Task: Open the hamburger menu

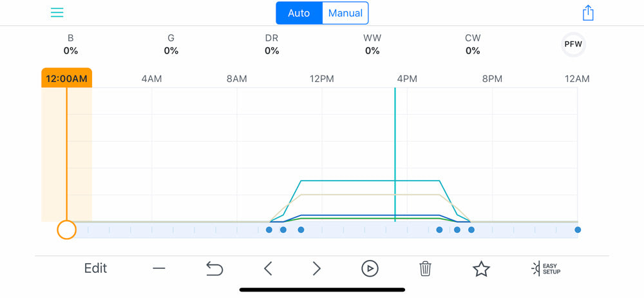Action: click(57, 13)
